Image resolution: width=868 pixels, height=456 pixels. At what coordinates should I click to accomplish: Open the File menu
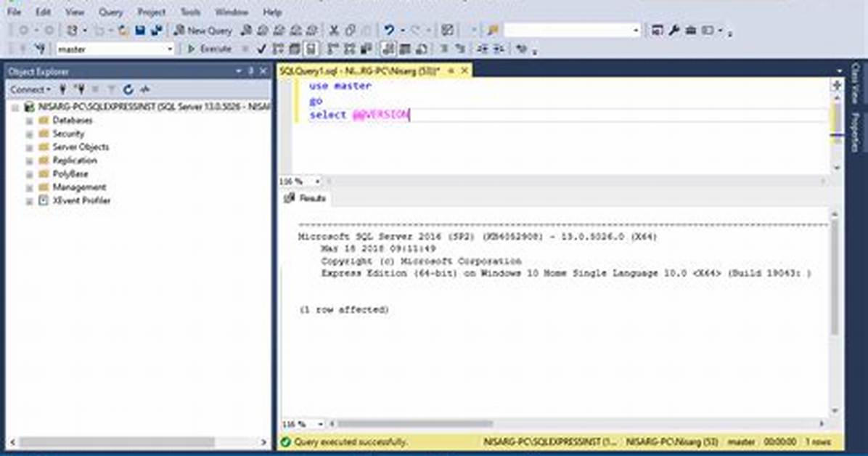[14, 12]
